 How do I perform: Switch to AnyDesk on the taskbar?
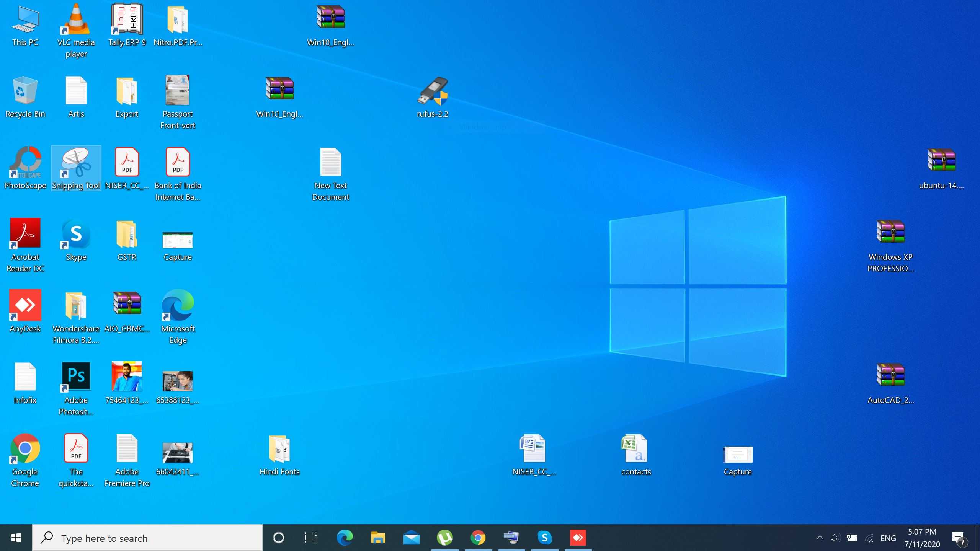point(578,538)
